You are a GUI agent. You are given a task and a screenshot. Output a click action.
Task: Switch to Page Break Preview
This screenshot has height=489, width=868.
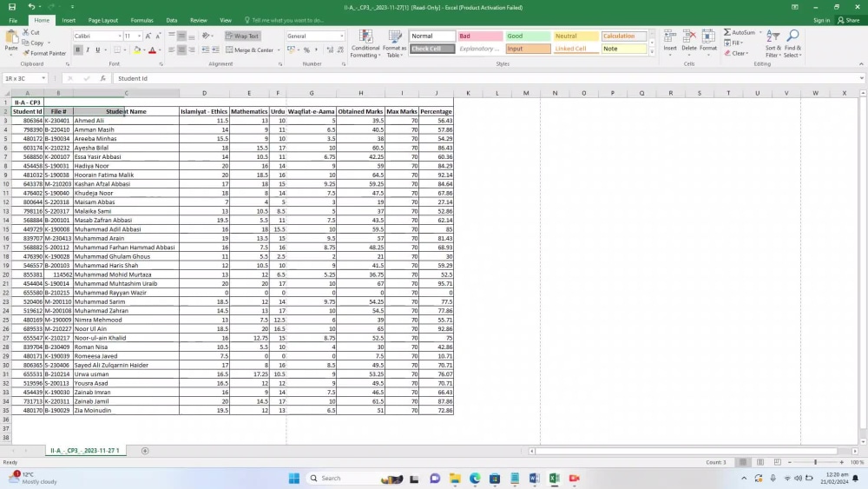point(777,462)
